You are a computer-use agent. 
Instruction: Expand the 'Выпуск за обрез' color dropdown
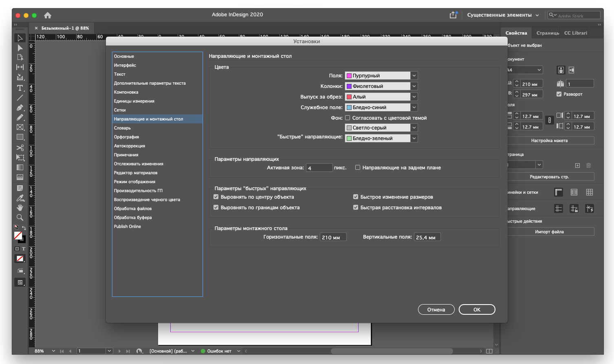pos(414,97)
